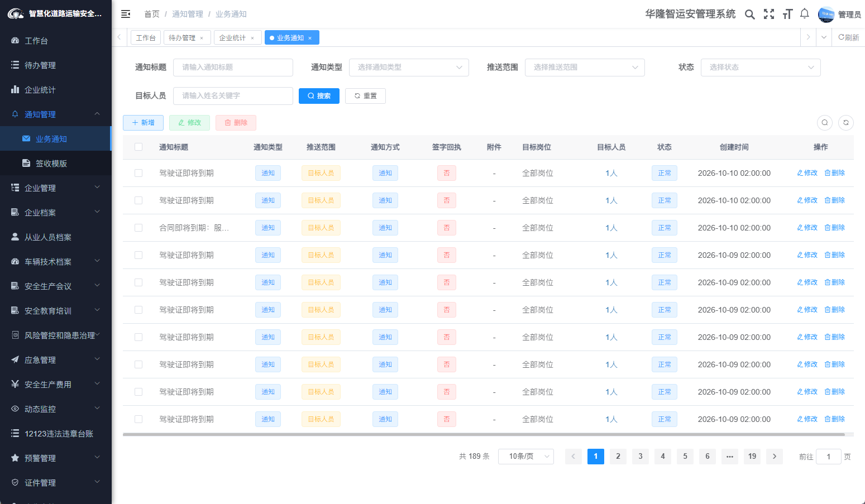Open the font size setting icon
This screenshot has width=865, height=504.
[x=787, y=15]
